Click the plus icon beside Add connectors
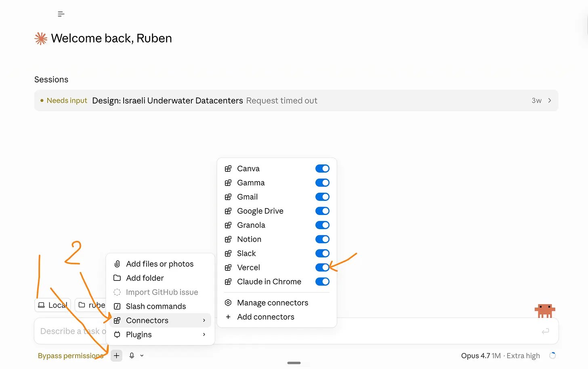The height and width of the screenshot is (369, 588). pos(228,317)
